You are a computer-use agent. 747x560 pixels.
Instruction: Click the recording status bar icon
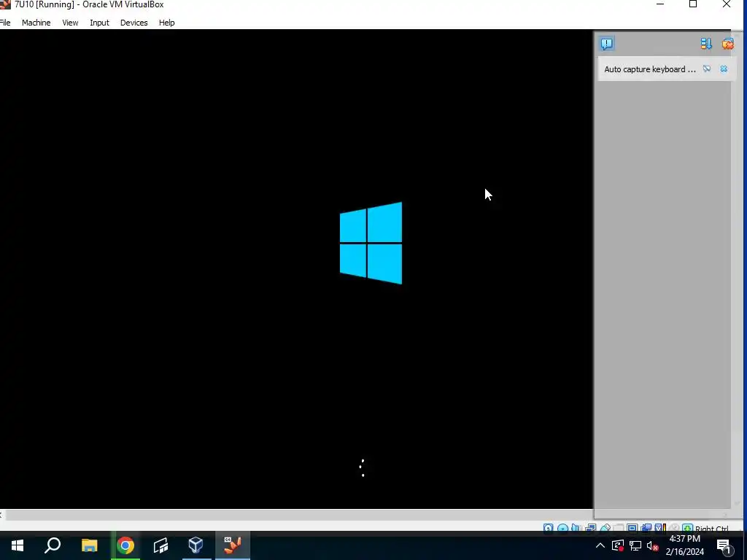[646, 528]
